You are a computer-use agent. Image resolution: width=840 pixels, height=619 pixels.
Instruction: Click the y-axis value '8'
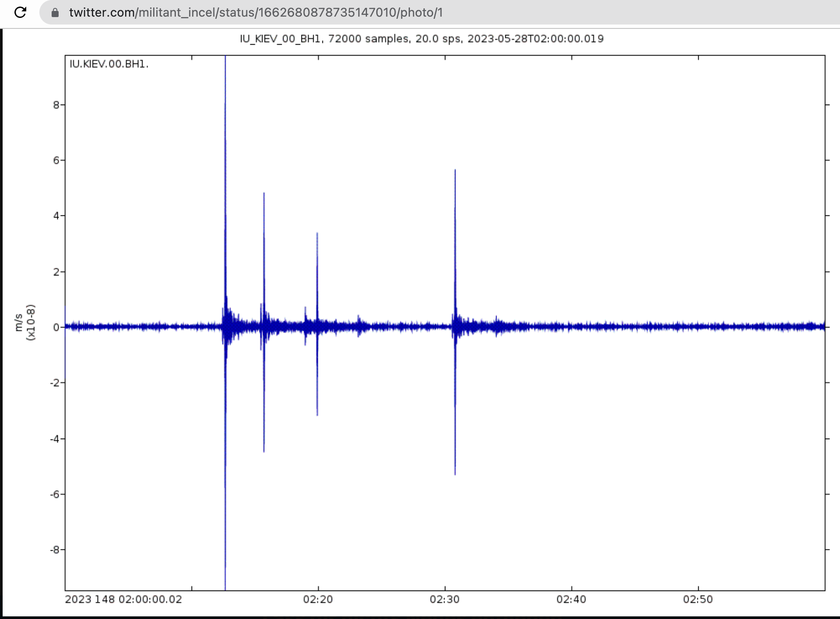[x=56, y=105]
